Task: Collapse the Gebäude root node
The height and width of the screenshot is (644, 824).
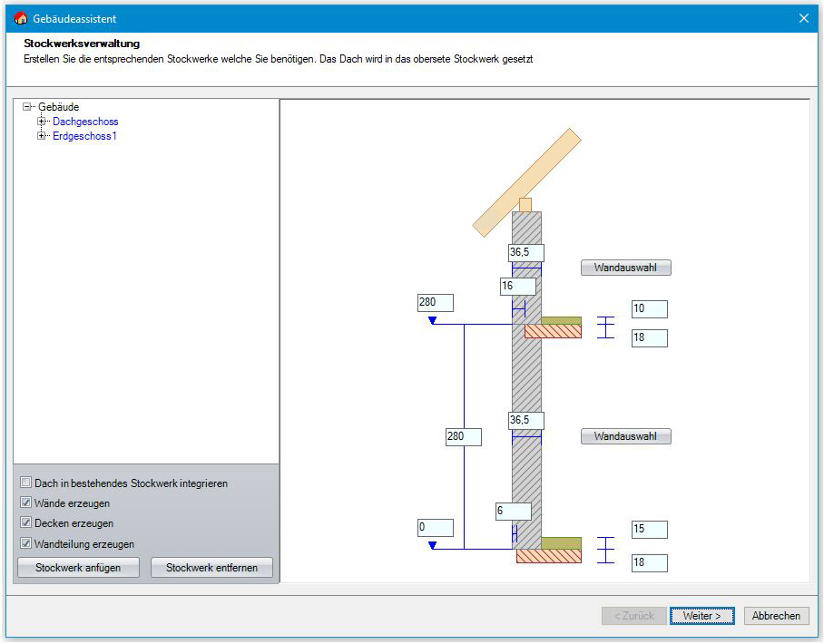Action: 27,107
